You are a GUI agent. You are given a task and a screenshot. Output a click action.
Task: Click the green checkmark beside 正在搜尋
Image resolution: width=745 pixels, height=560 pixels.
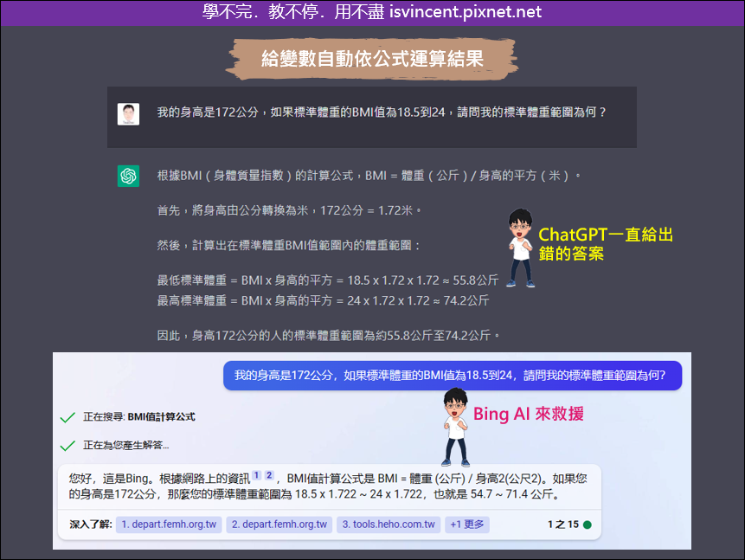pyautogui.click(x=67, y=417)
